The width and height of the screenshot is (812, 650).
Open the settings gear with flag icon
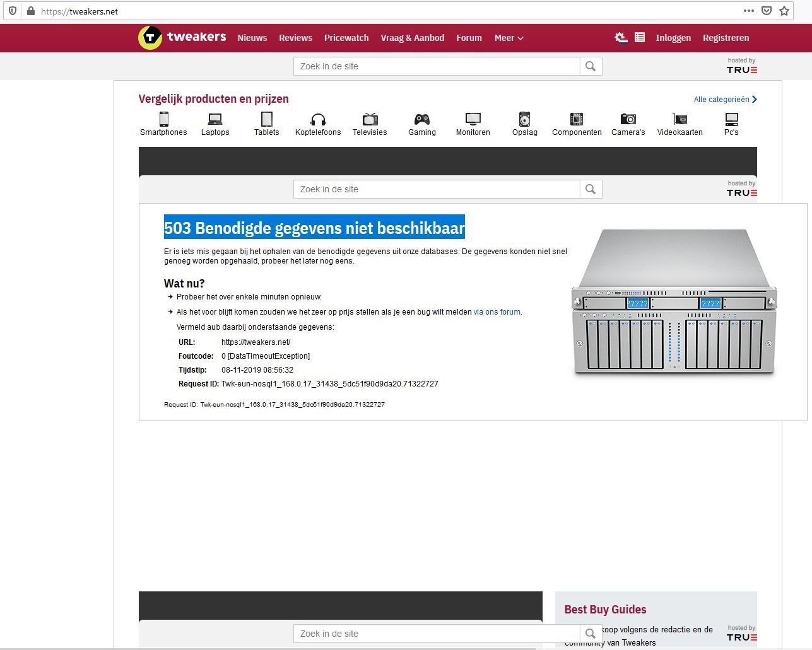click(x=621, y=38)
